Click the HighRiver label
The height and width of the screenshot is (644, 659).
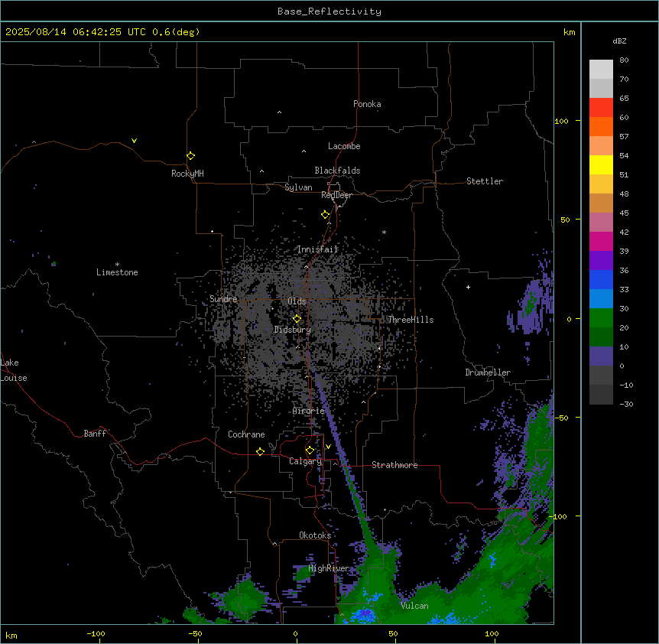pyautogui.click(x=329, y=568)
